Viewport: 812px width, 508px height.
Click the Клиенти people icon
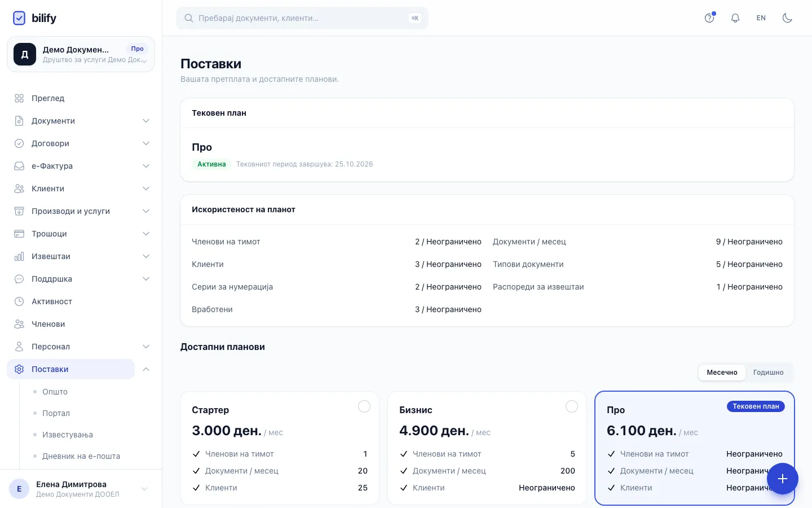click(19, 189)
